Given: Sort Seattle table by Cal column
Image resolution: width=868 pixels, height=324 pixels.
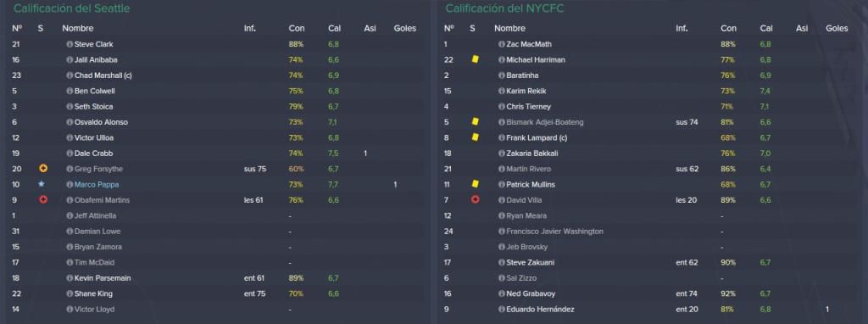Looking at the screenshot, I should click(x=334, y=28).
